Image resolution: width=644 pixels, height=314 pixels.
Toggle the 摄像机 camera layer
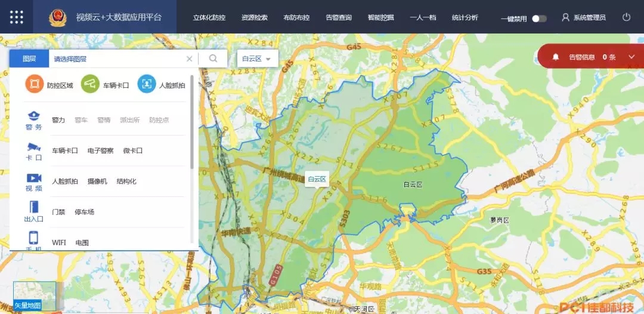(x=97, y=181)
